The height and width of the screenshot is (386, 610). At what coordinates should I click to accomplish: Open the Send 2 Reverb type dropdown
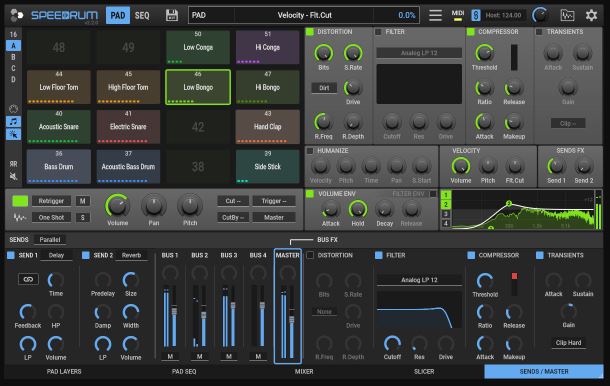[131, 255]
